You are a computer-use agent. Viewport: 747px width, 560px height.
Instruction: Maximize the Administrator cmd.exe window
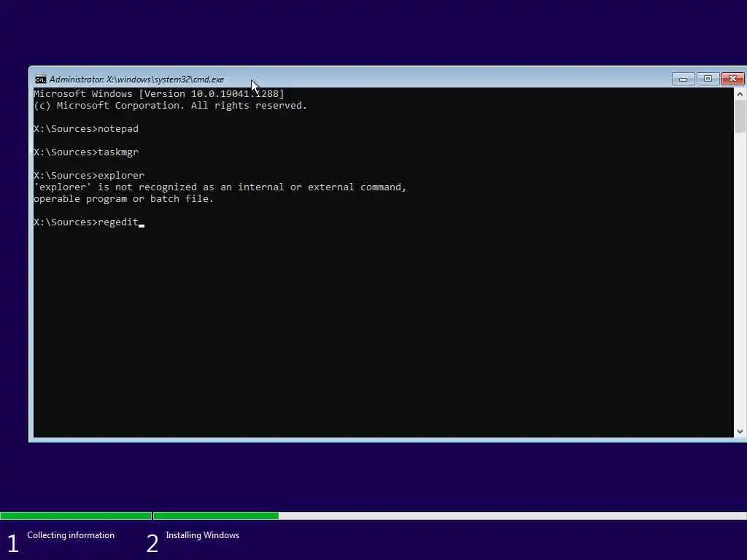[708, 79]
